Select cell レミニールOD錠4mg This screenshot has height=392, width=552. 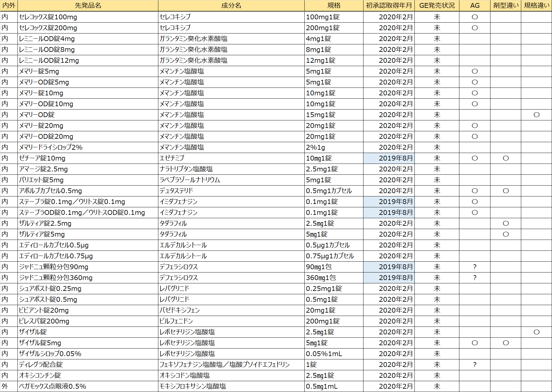88,39
